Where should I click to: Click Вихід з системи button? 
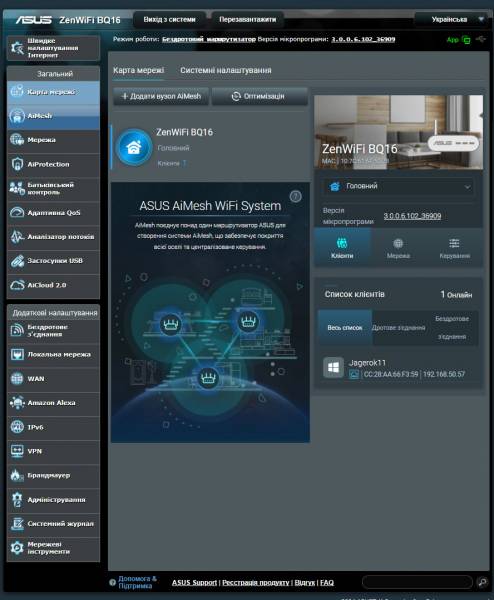click(170, 20)
